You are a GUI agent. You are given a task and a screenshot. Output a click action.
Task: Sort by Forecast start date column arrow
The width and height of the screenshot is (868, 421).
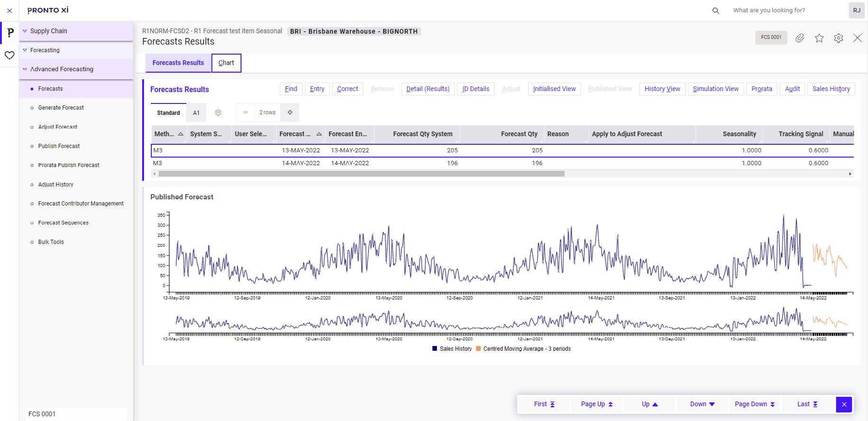point(319,134)
